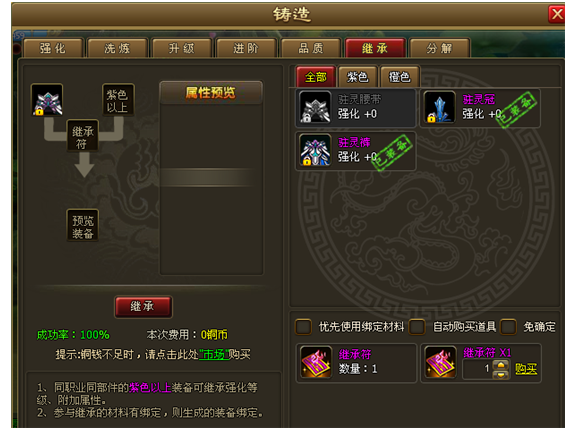Image resolution: width=576 pixels, height=443 pixels.
Task: Decrease 继承符 purchase quantity with down arrow
Action: (x=500, y=374)
